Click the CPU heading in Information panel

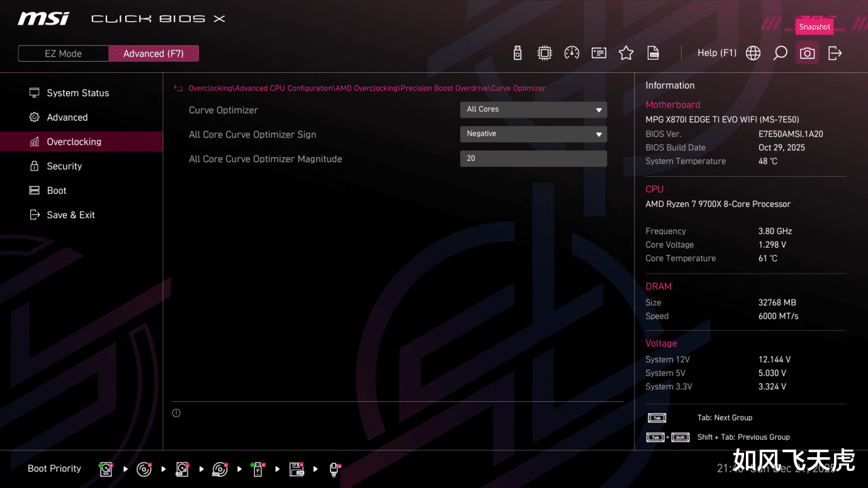[x=655, y=189]
